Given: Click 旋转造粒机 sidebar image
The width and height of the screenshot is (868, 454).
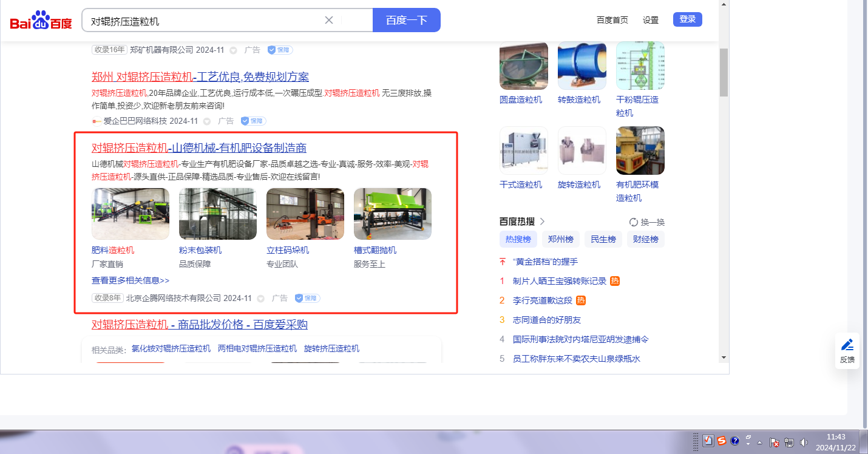Looking at the screenshot, I should coord(582,151).
